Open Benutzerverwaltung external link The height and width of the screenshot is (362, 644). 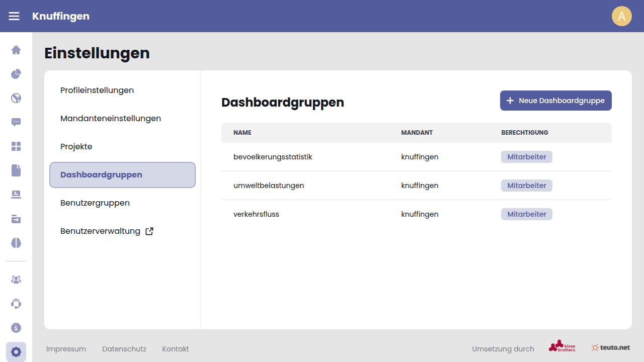click(107, 231)
